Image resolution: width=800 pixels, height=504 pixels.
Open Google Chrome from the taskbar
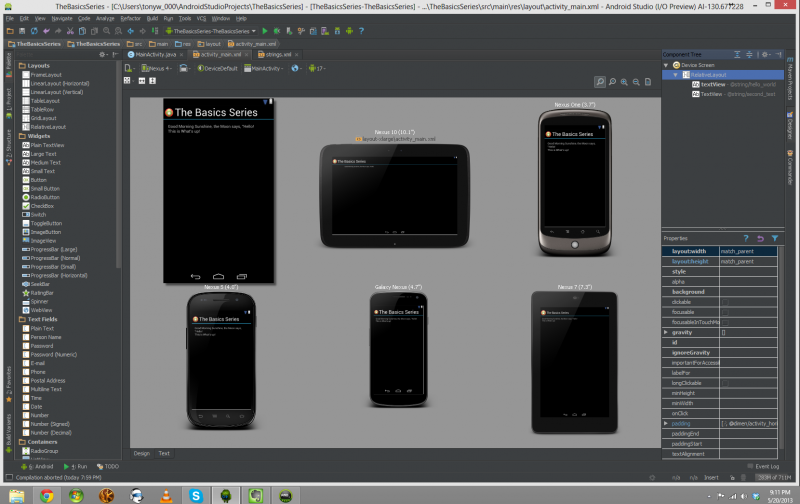tap(46, 495)
